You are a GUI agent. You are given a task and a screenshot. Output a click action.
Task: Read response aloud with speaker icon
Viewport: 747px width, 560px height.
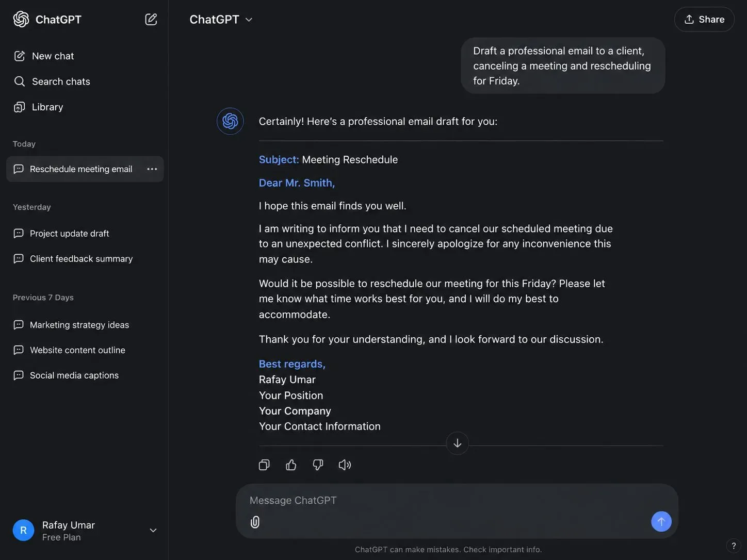click(x=345, y=465)
